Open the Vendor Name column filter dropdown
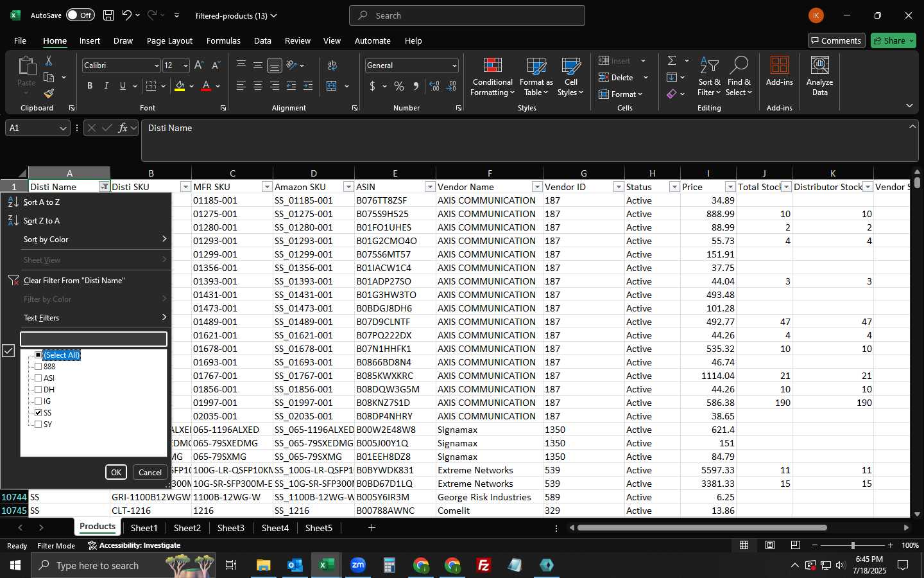Viewport: 924px width, 578px height. pos(537,187)
